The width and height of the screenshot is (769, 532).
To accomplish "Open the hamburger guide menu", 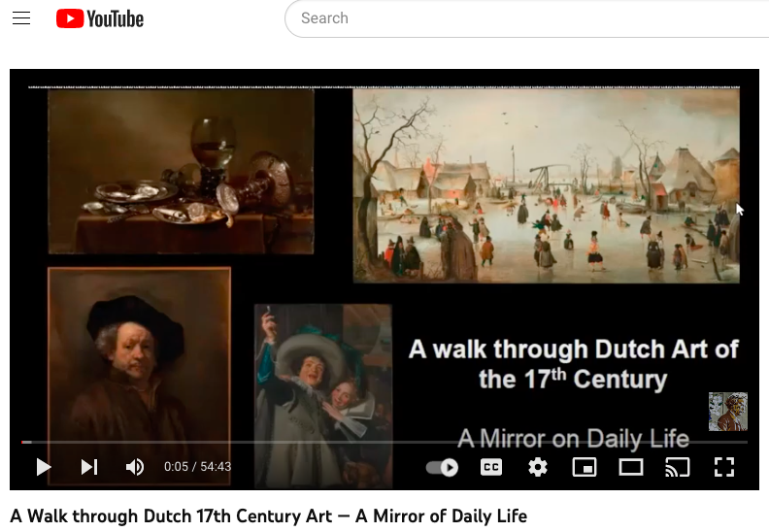I will pyautogui.click(x=21, y=18).
